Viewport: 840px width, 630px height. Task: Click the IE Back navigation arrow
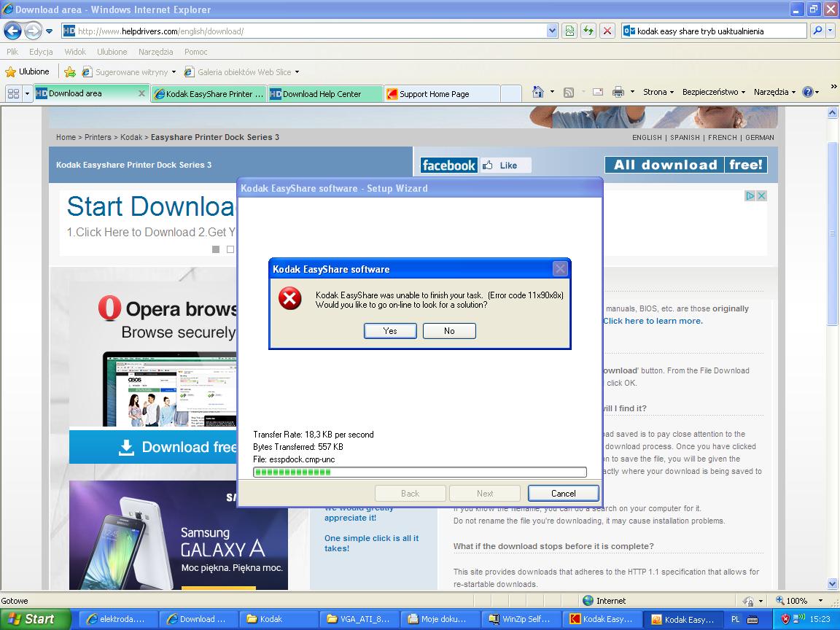point(13,31)
